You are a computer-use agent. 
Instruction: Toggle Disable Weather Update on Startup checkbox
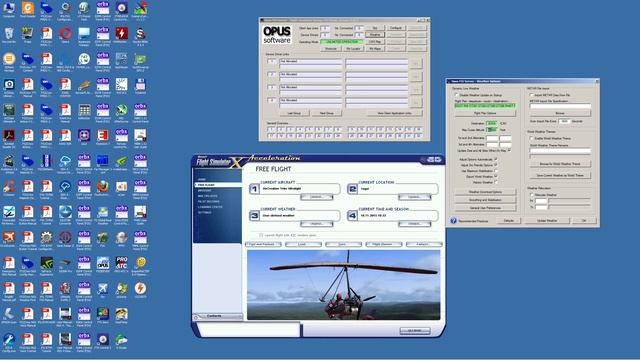coord(456,95)
